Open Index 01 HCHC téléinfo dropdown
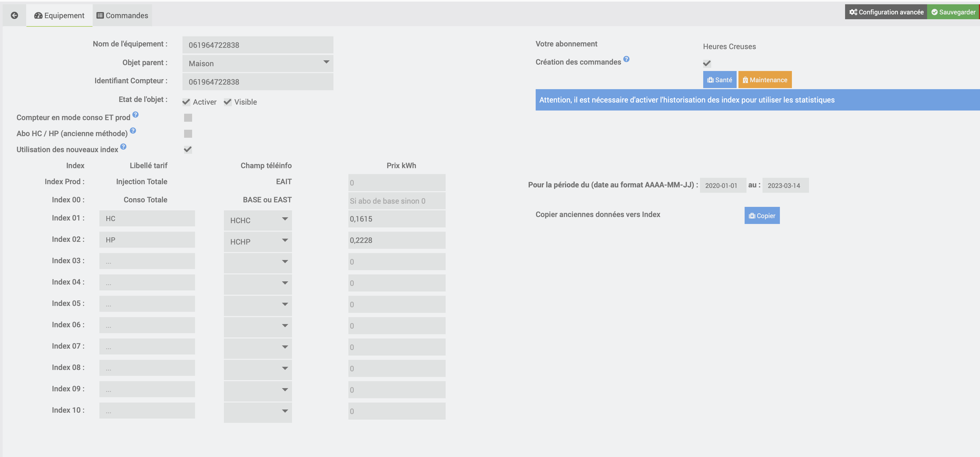This screenshot has width=980, height=457. pos(258,220)
